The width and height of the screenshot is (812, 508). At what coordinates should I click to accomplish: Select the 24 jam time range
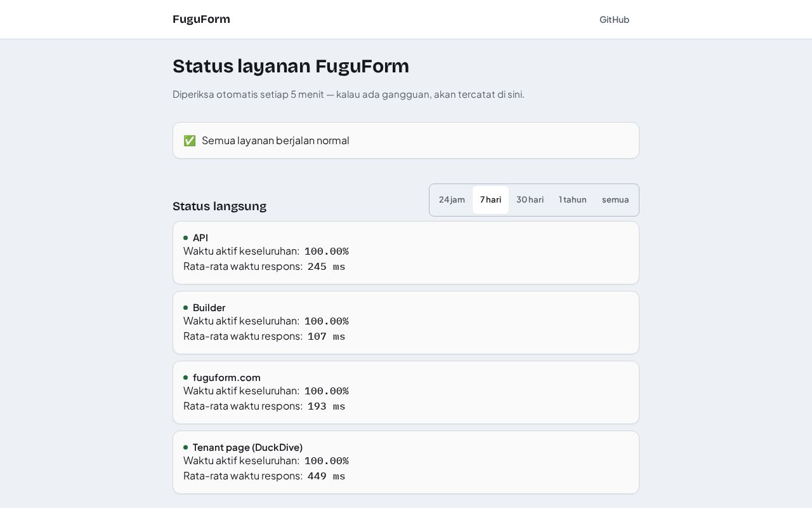click(x=452, y=199)
